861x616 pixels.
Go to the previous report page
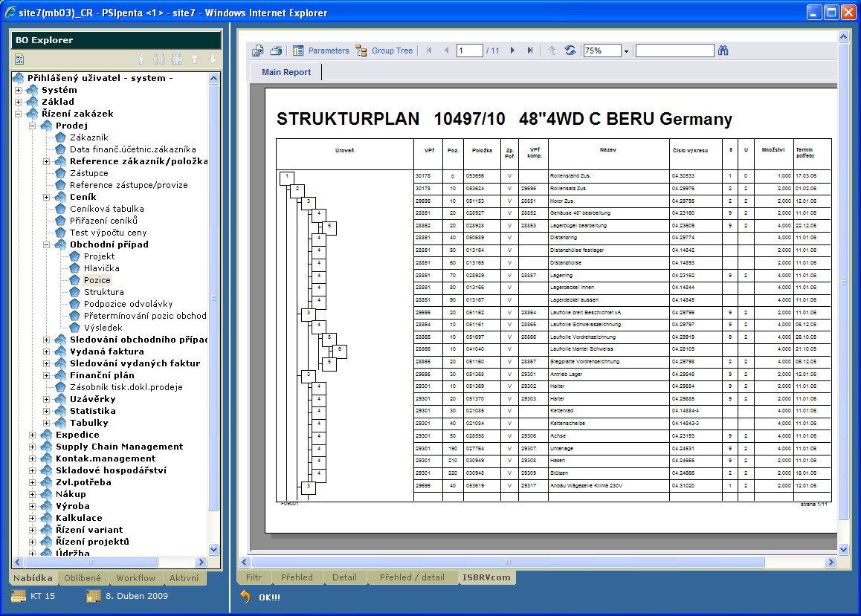coord(446,51)
